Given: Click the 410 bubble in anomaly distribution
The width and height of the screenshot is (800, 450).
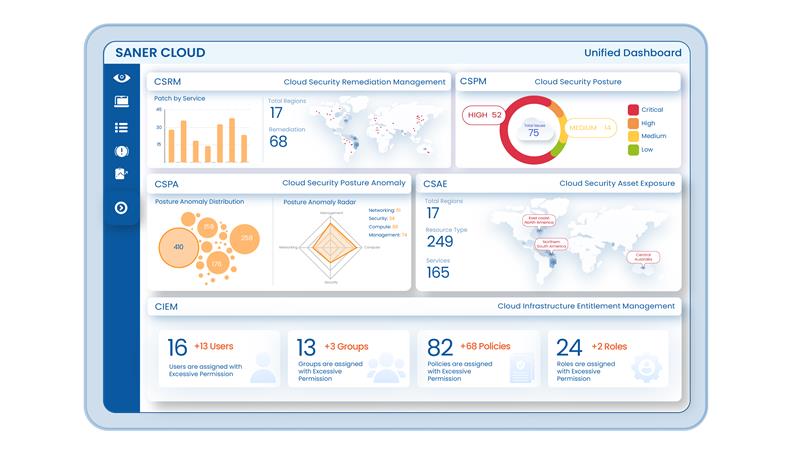Looking at the screenshot, I should coord(178,246).
